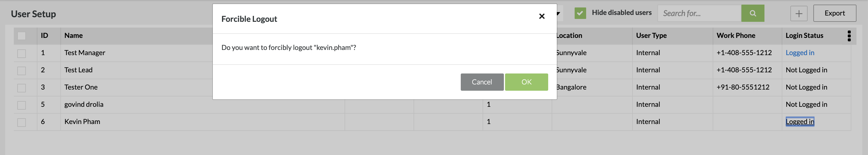Cancel the forcible logout
The image size is (868, 155).
(x=481, y=82)
